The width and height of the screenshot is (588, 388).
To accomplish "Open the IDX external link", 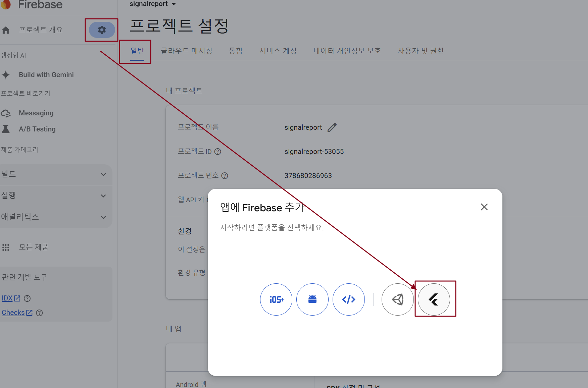I will [x=11, y=298].
